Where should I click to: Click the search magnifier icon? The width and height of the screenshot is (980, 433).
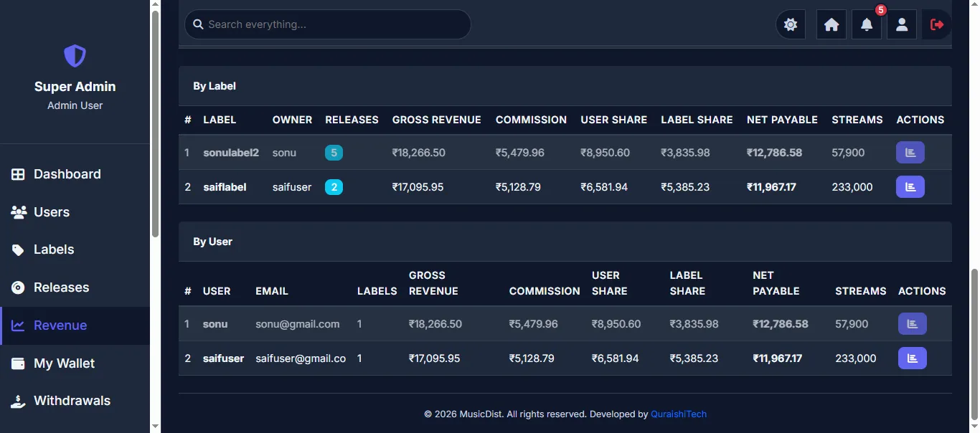tap(199, 24)
